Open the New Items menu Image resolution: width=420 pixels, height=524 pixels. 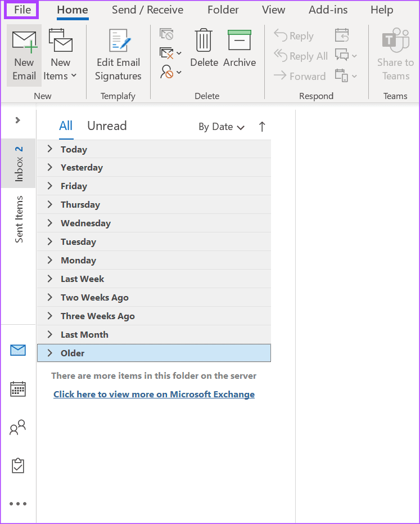click(x=60, y=56)
